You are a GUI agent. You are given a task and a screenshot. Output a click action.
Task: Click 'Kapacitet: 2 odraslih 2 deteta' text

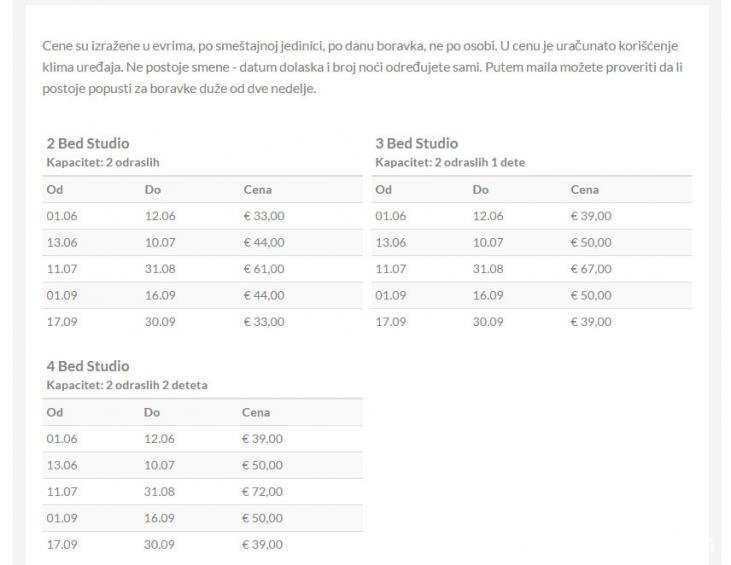[x=127, y=385]
